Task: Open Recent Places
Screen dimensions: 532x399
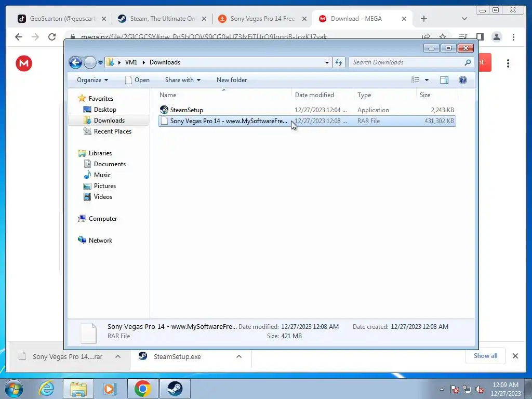Action: click(x=112, y=131)
